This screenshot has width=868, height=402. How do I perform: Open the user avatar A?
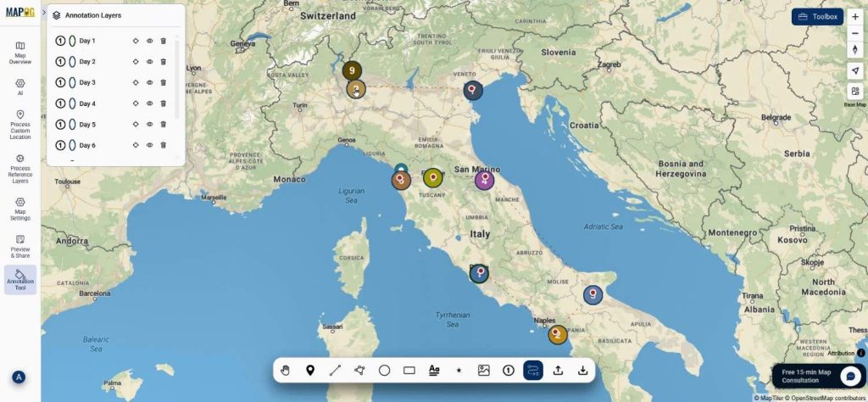pos(19,377)
